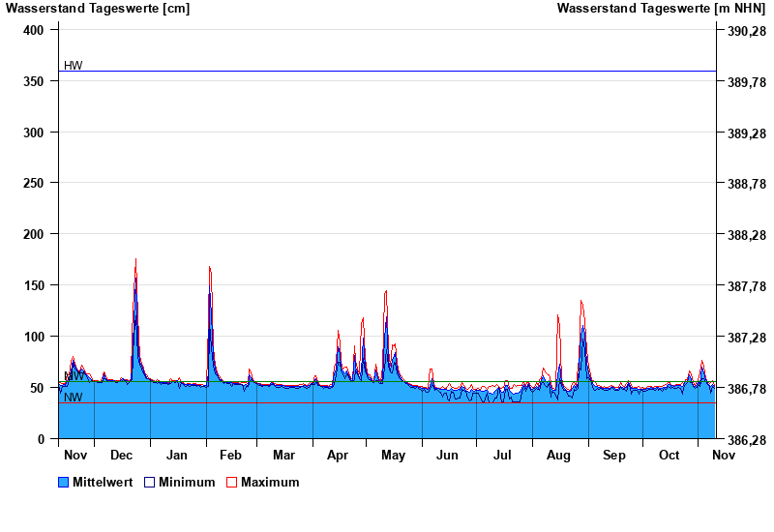Click the May month label
Viewport: 774px width, 532px height.
[393, 455]
